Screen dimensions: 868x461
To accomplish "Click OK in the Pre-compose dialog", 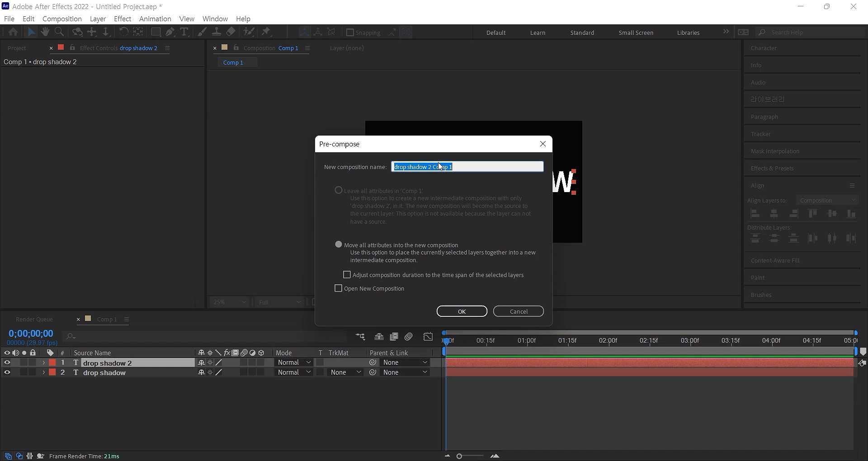I will tap(462, 311).
